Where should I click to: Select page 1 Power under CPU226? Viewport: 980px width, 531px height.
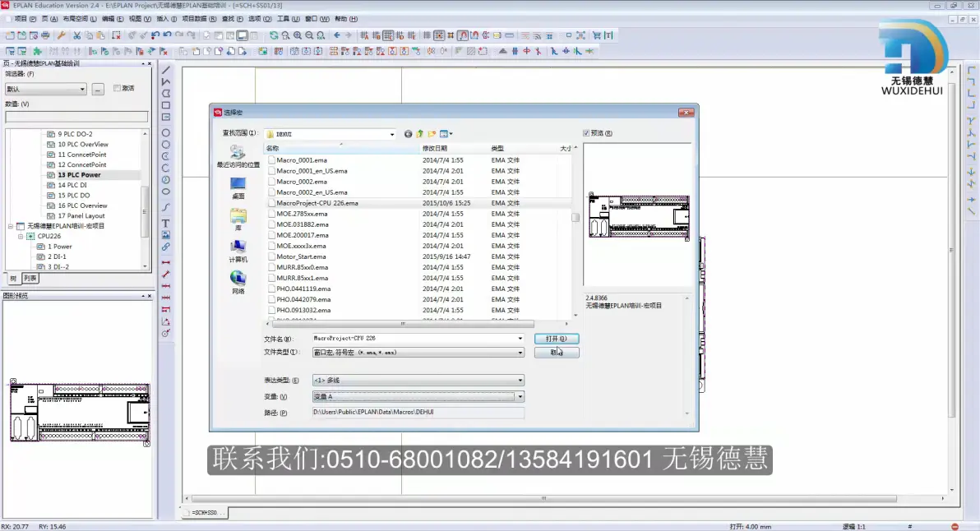click(x=60, y=247)
